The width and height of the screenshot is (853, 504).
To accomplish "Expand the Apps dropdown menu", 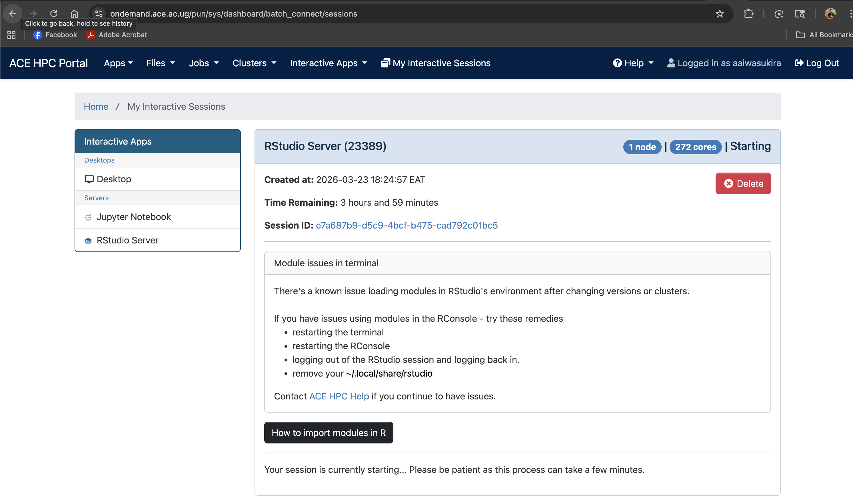I will 118,63.
